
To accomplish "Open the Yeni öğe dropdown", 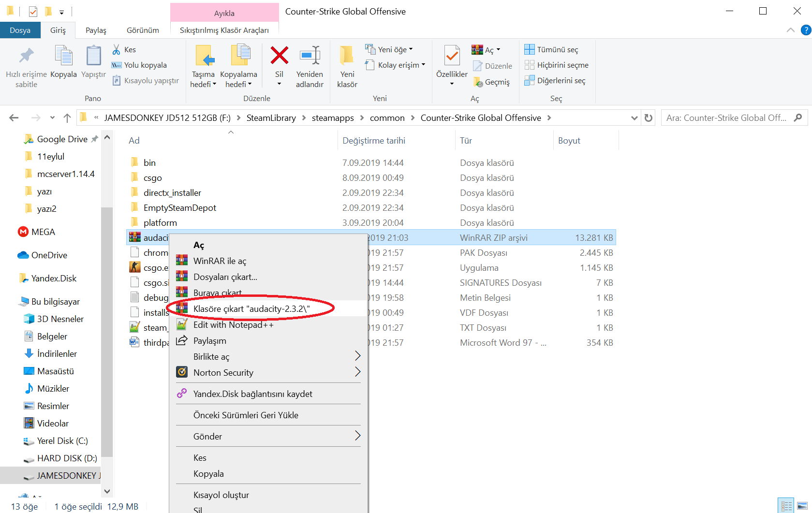I will [410, 49].
